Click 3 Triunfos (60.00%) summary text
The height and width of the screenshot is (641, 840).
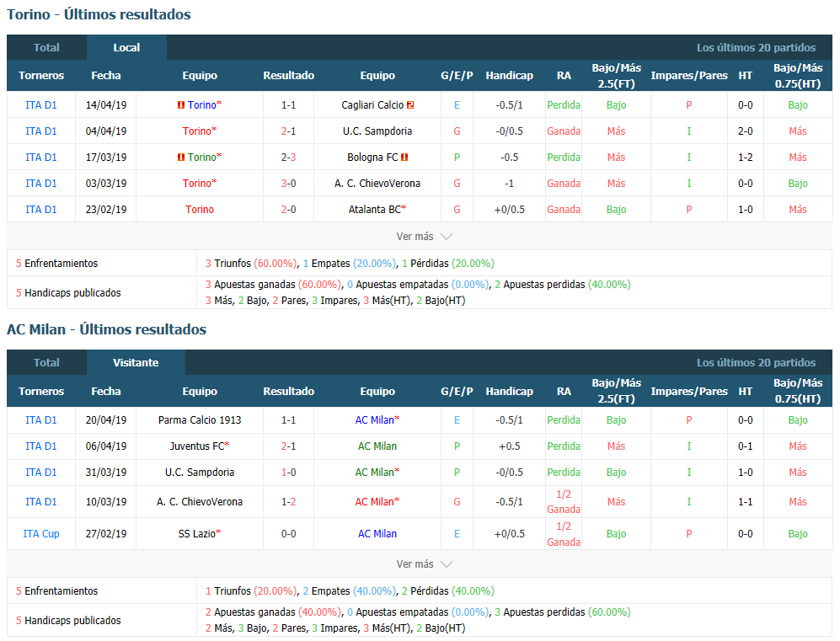tap(251, 264)
